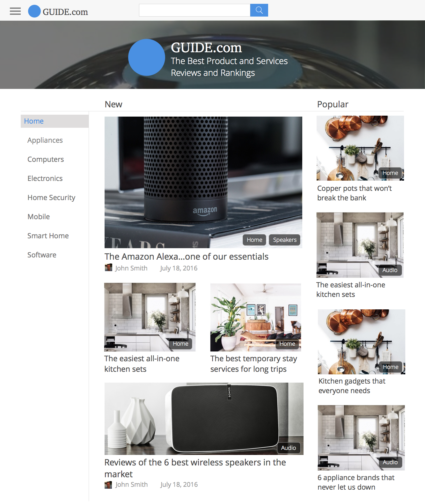
Task: Open "The best temporary stay services for long trips"
Action: coord(254,364)
